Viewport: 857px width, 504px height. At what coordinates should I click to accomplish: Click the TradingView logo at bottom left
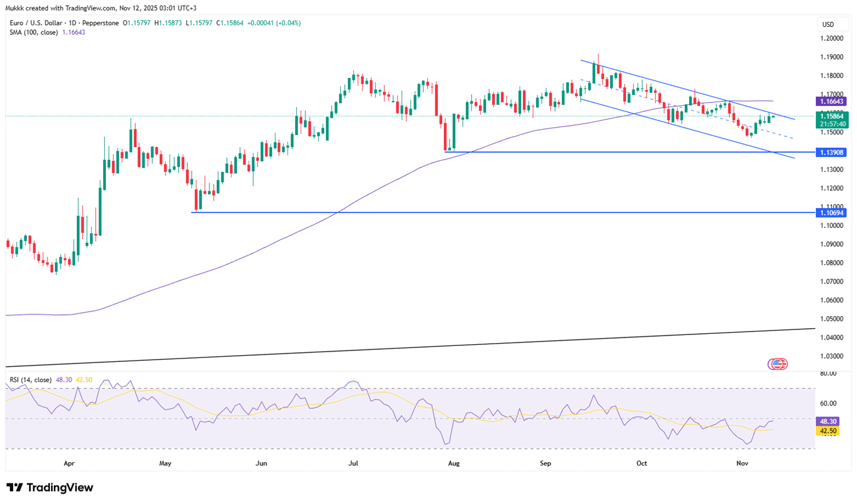click(x=50, y=487)
